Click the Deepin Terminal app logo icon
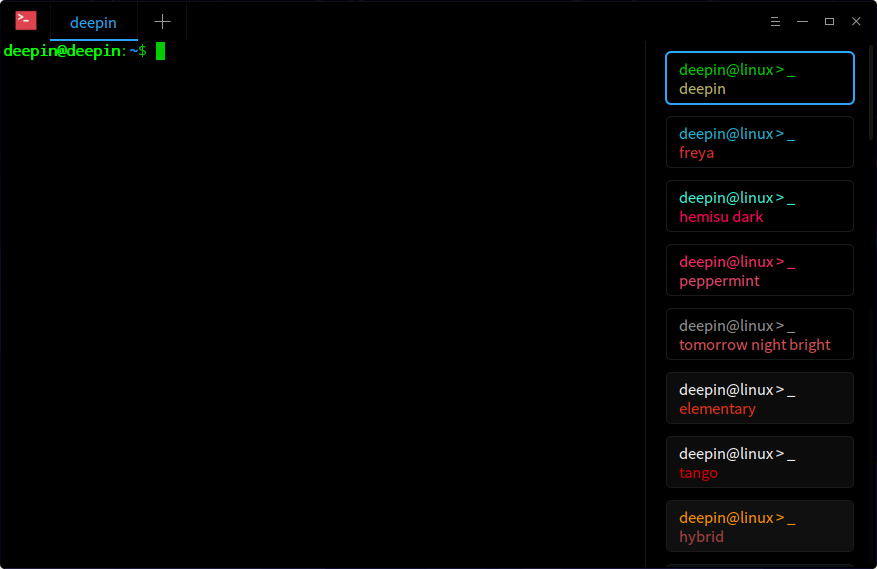The image size is (877, 569). pyautogui.click(x=26, y=21)
